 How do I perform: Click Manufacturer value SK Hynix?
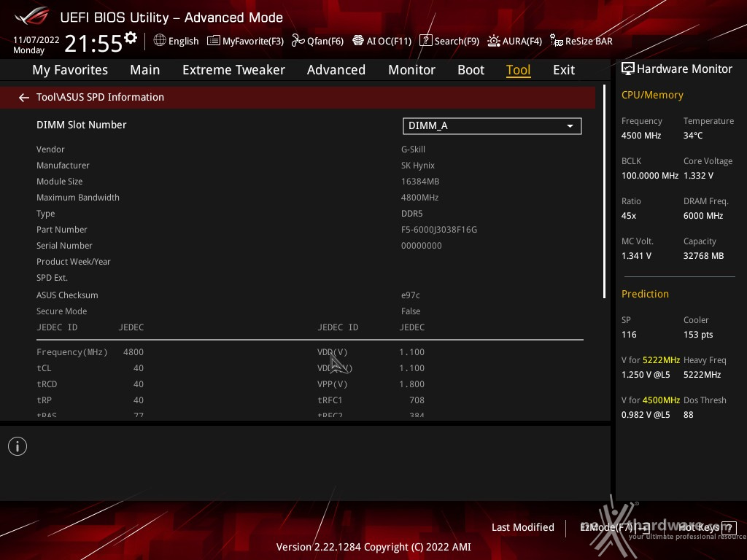click(418, 166)
